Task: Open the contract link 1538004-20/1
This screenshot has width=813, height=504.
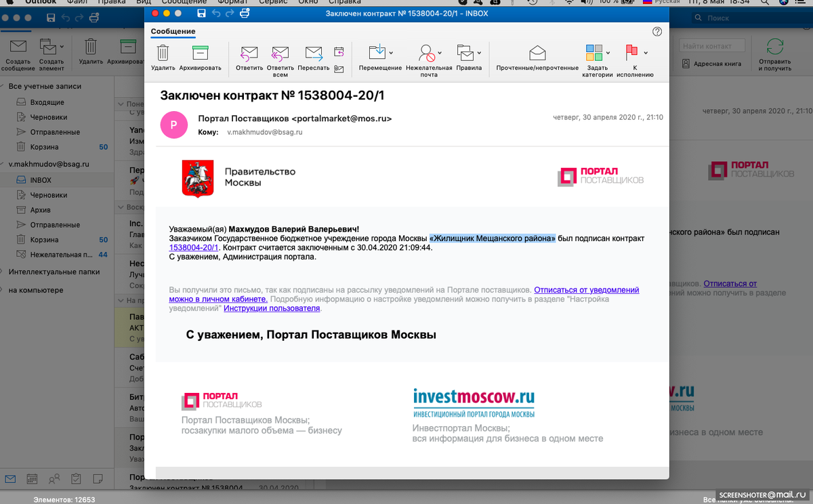Action: (x=194, y=247)
